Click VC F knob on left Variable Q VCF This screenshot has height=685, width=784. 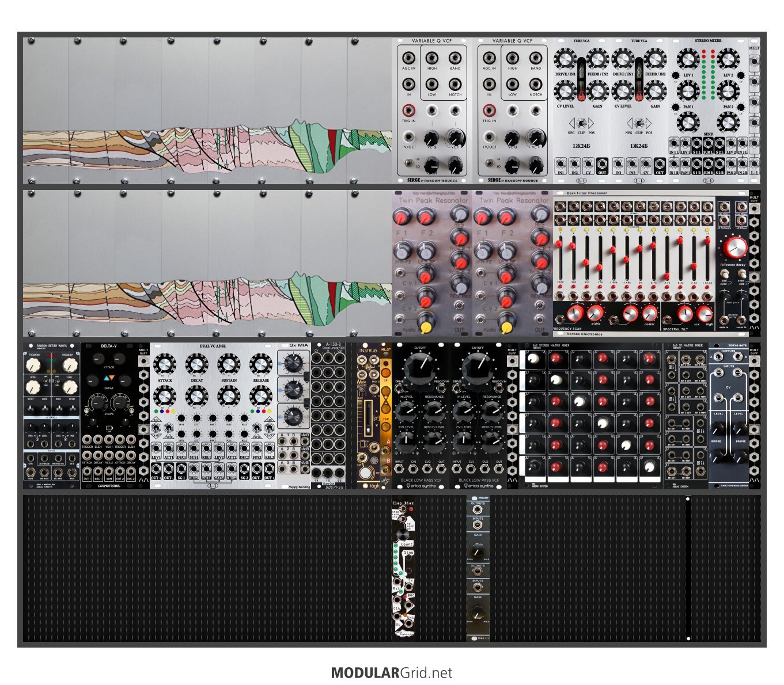(455, 138)
